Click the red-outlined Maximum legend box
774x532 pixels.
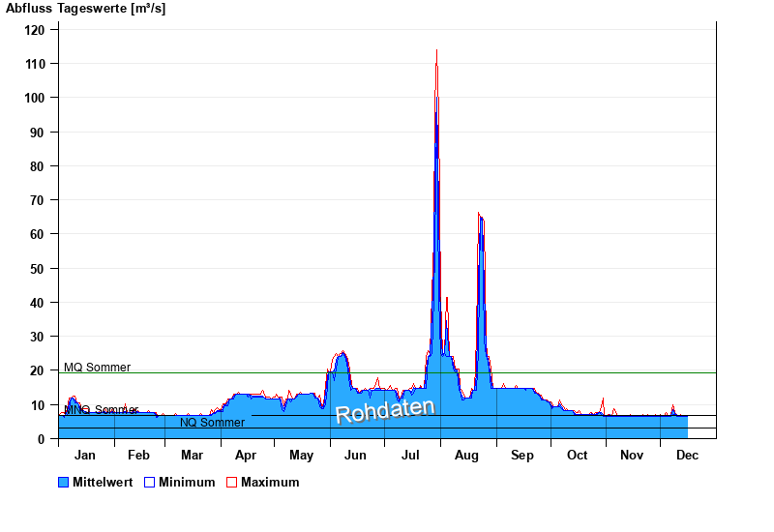231,483
